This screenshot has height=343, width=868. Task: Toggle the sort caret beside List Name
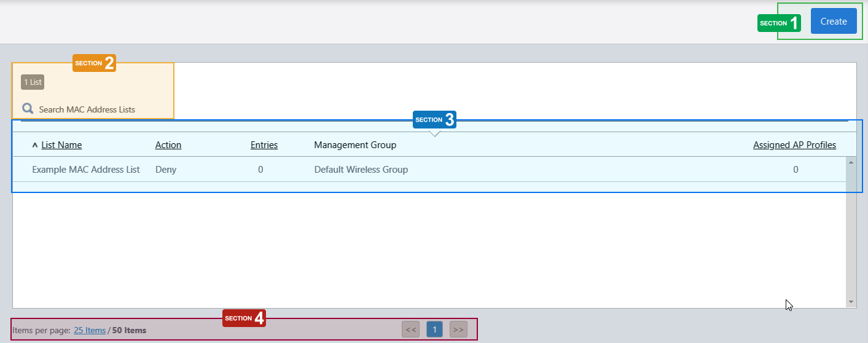pyautogui.click(x=34, y=146)
